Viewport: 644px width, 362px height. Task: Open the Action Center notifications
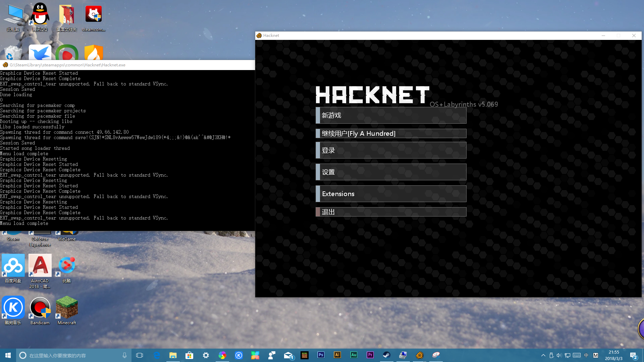coord(634,355)
